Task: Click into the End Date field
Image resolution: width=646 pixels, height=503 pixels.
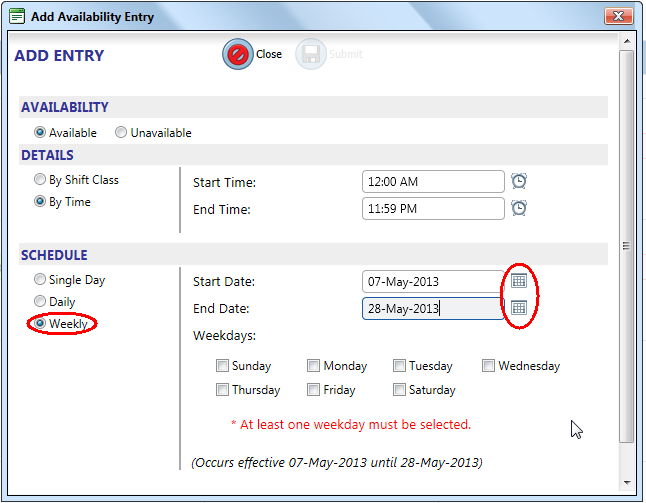Action: (433, 308)
